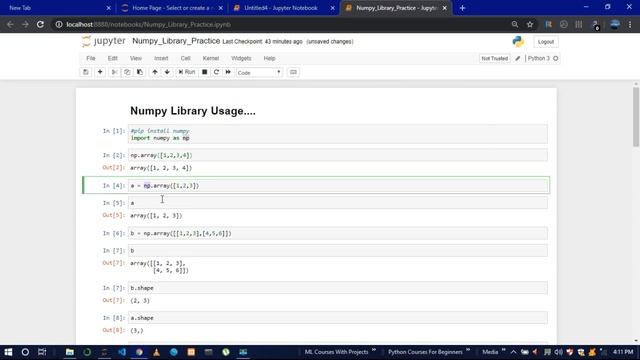Viewport: 640px width, 360px height.
Task: Click the Python 3 kernel indicator
Action: [542, 58]
